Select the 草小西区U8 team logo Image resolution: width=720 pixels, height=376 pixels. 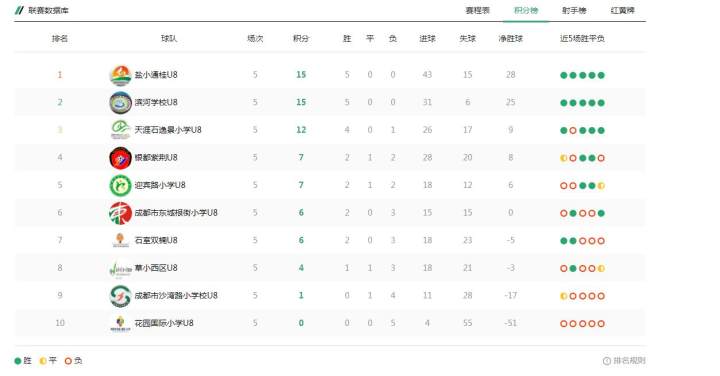point(120,269)
